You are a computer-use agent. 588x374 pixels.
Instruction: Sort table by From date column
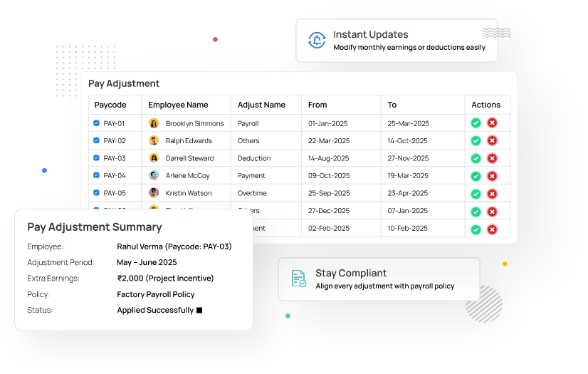(317, 105)
